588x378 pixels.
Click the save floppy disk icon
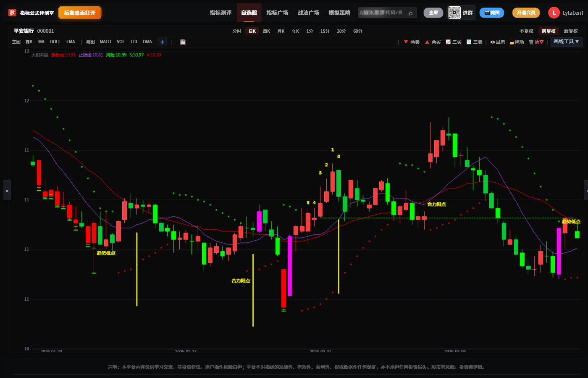pyautogui.click(x=183, y=42)
